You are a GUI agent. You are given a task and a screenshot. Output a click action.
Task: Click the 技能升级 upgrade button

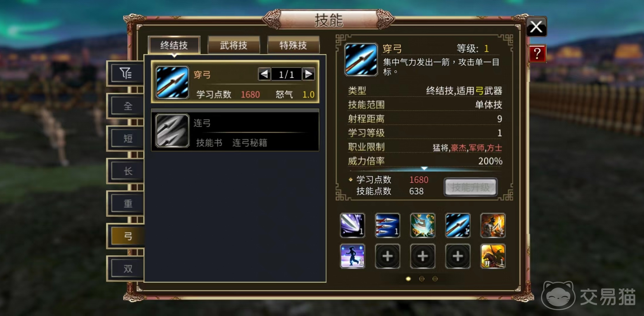point(470,187)
